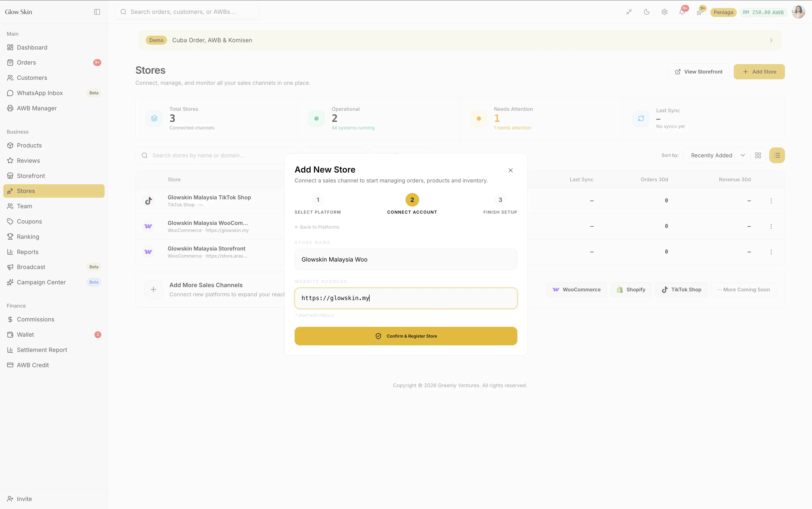Image resolution: width=812 pixels, height=509 pixels.
Task: Open settings gear icon in top bar
Action: [x=664, y=12]
